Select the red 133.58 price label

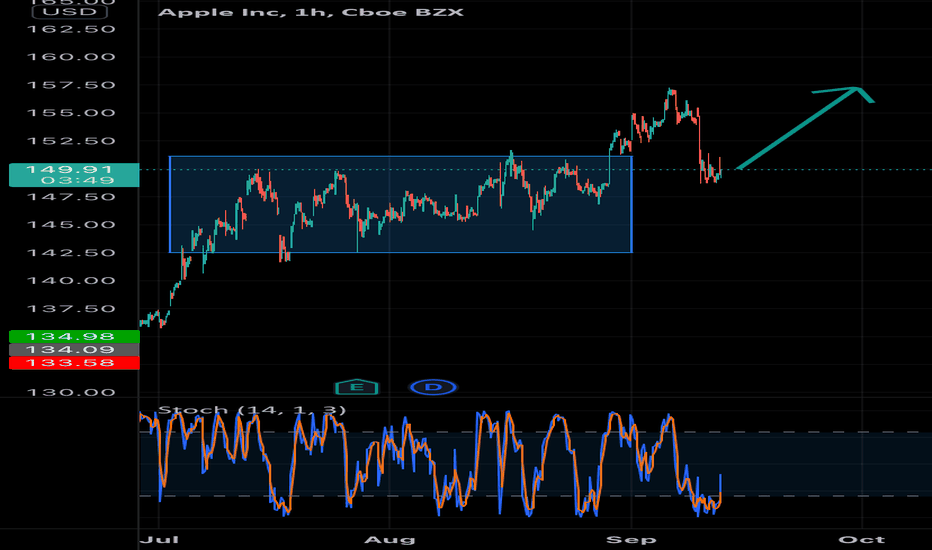click(74, 363)
